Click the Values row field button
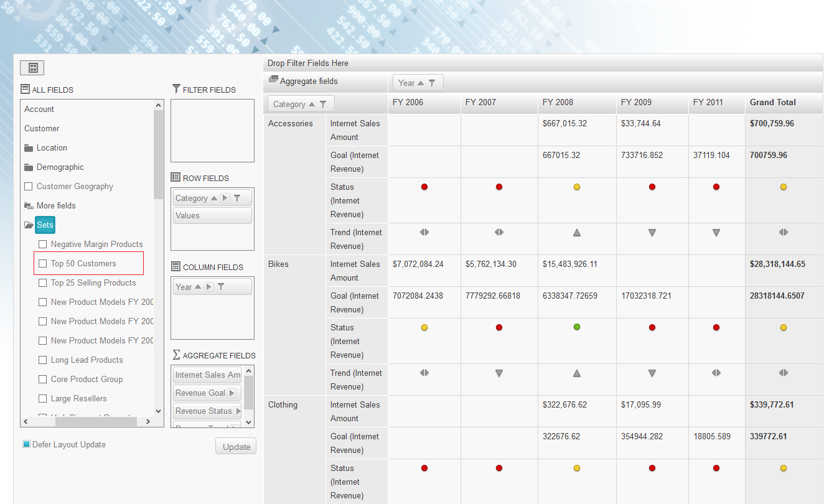824x504 pixels. click(x=212, y=216)
